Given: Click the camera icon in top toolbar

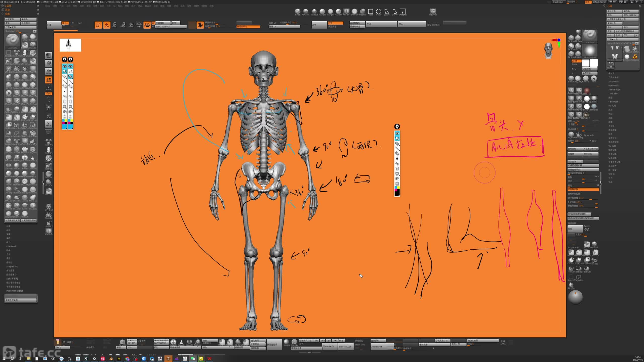Looking at the screenshot, I should (147, 25).
